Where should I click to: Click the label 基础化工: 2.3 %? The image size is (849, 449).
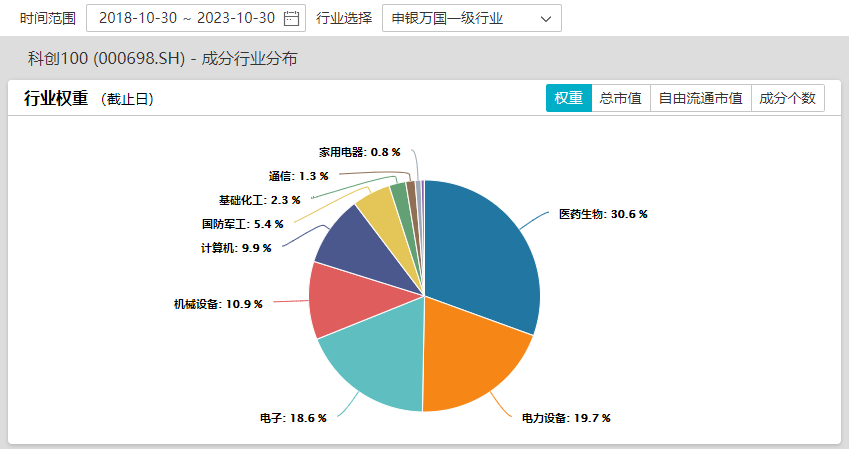pos(259,200)
